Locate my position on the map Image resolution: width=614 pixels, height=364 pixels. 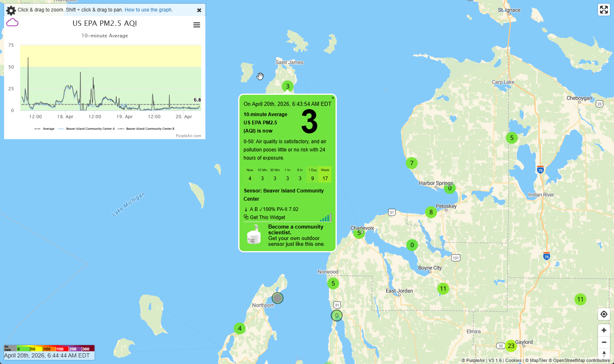coord(604,314)
